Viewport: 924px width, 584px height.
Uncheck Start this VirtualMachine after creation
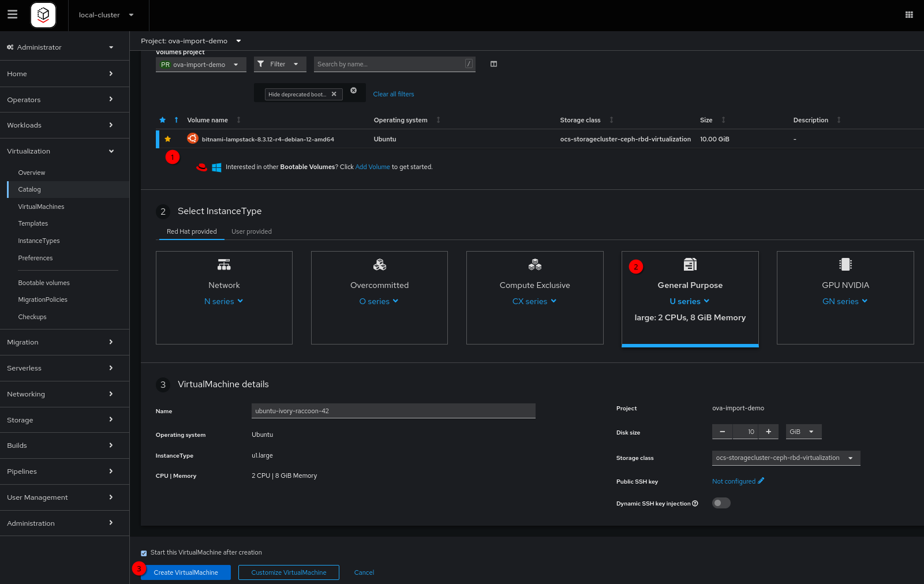tap(144, 553)
